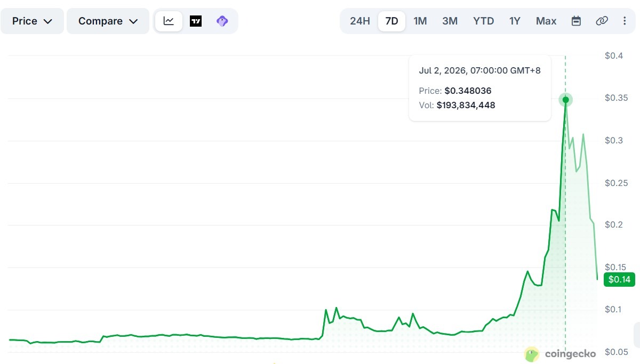Select the line chart view icon
The width and height of the screenshot is (640, 364).
[x=169, y=21]
